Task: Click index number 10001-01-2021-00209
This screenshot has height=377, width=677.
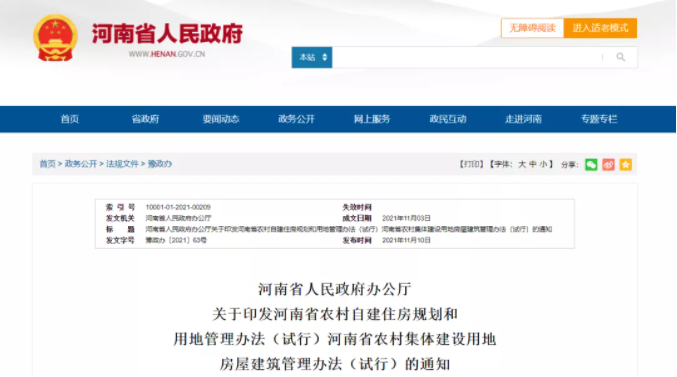Action: click(x=178, y=207)
